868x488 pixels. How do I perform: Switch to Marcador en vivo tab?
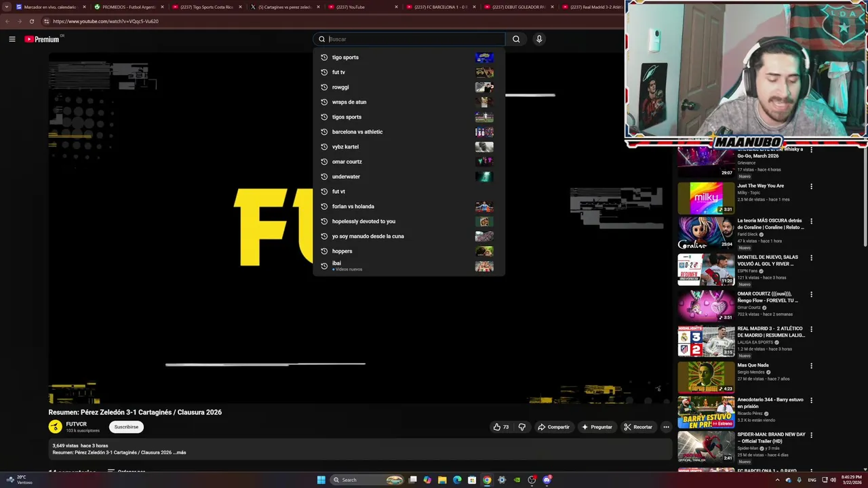click(x=50, y=7)
